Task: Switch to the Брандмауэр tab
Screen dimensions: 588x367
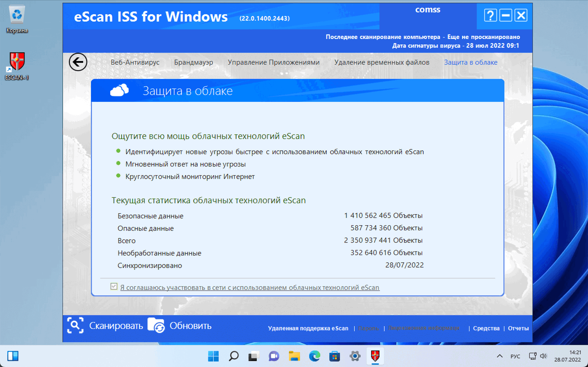Action: point(194,62)
